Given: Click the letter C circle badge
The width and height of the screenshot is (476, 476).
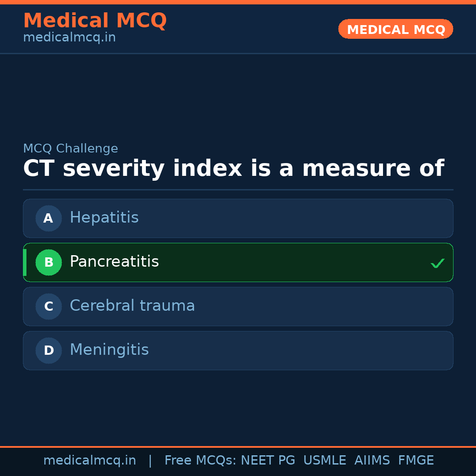Looking at the screenshot, I should tap(48, 306).
